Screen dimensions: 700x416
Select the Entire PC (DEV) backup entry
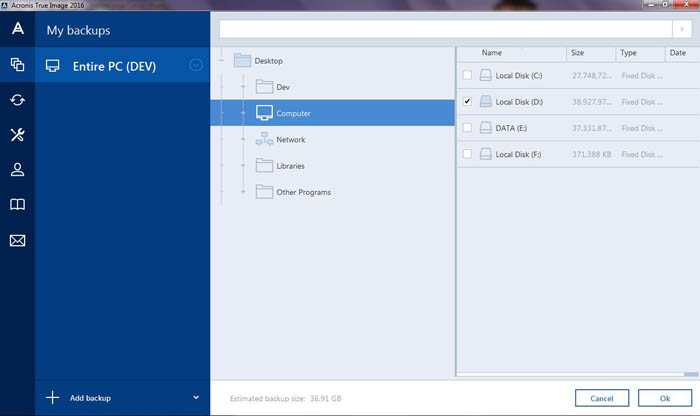coord(122,66)
